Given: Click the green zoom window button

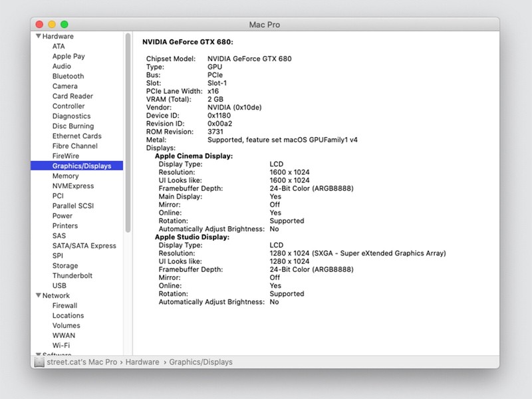Looking at the screenshot, I should pos(65,25).
